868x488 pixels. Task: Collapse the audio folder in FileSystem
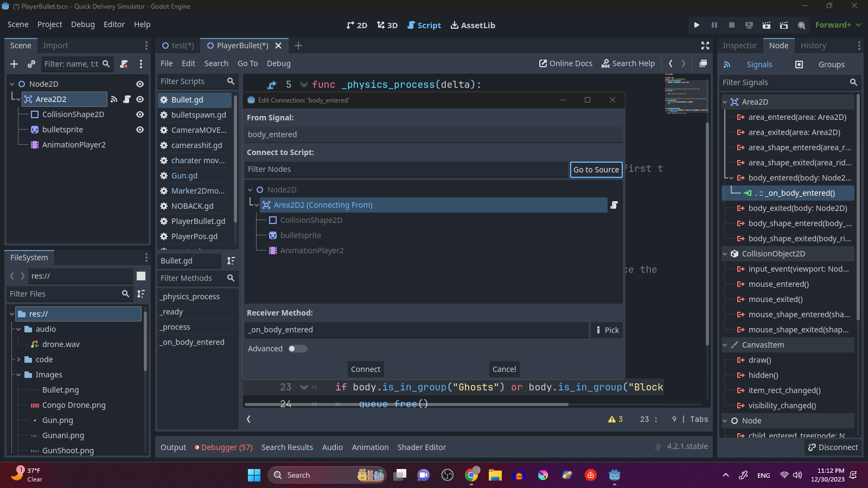pyautogui.click(x=18, y=329)
